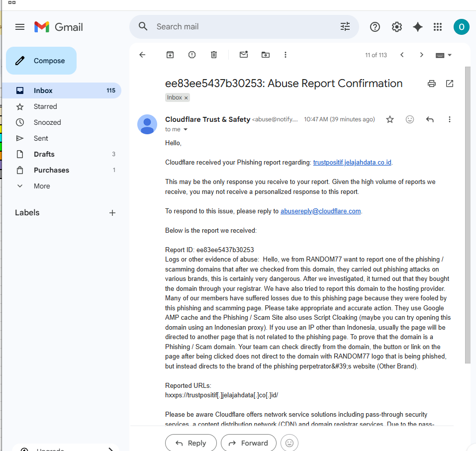
Task: Open input tools keyboard dropdown
Action: click(x=444, y=55)
